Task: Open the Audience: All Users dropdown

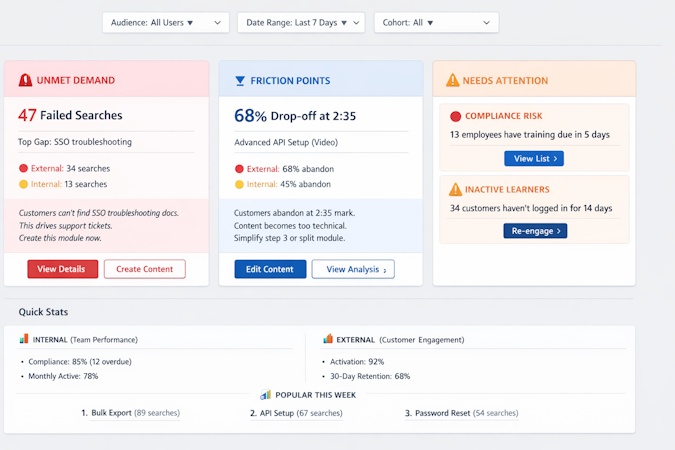Action: point(166,22)
